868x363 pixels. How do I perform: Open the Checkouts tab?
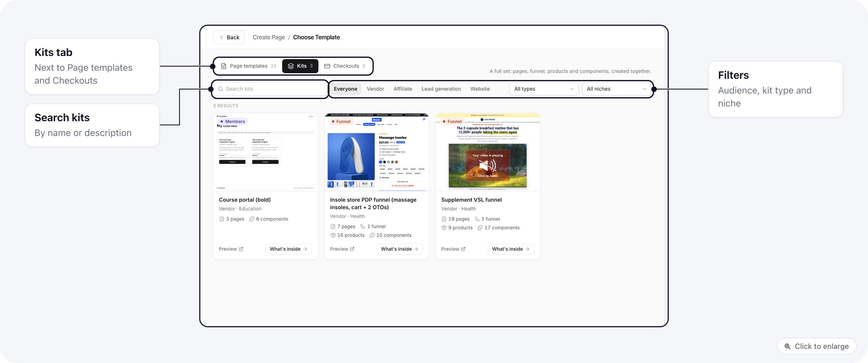(345, 66)
